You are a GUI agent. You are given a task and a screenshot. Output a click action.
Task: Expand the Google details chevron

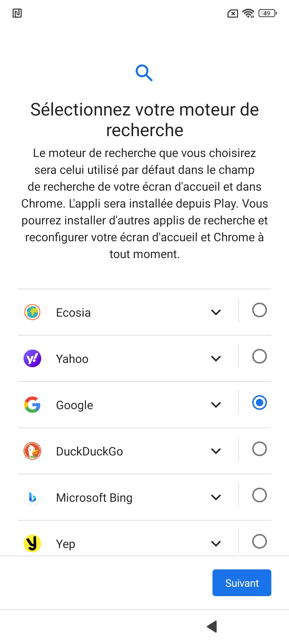click(216, 405)
